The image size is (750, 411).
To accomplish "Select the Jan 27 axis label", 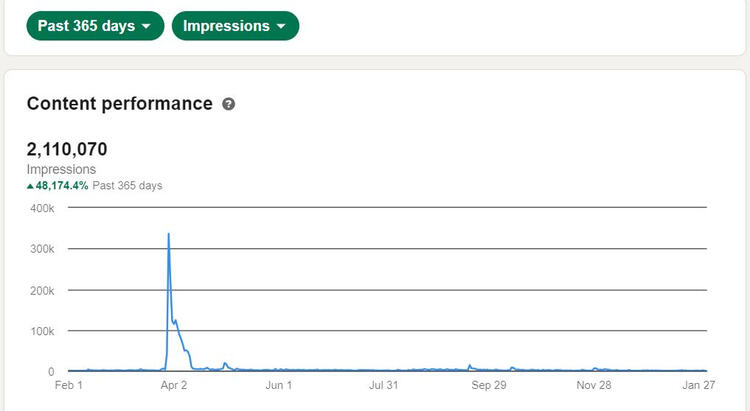I will pos(698,385).
